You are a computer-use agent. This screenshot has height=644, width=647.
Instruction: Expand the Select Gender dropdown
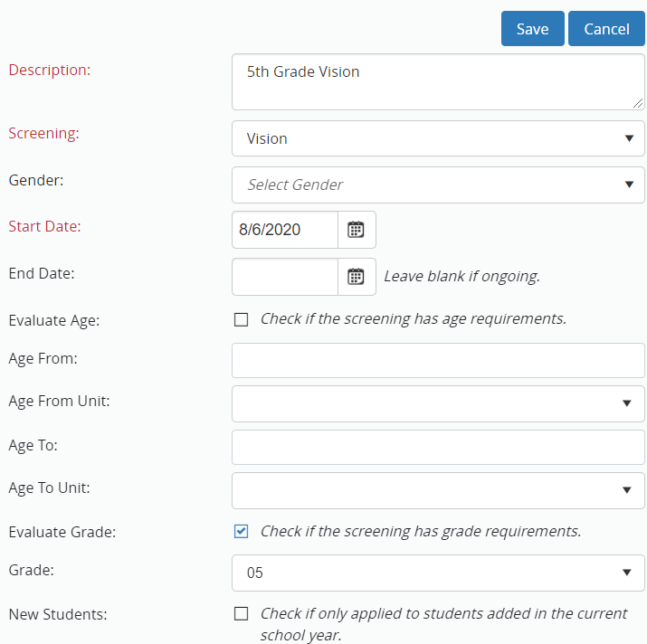pyautogui.click(x=438, y=185)
